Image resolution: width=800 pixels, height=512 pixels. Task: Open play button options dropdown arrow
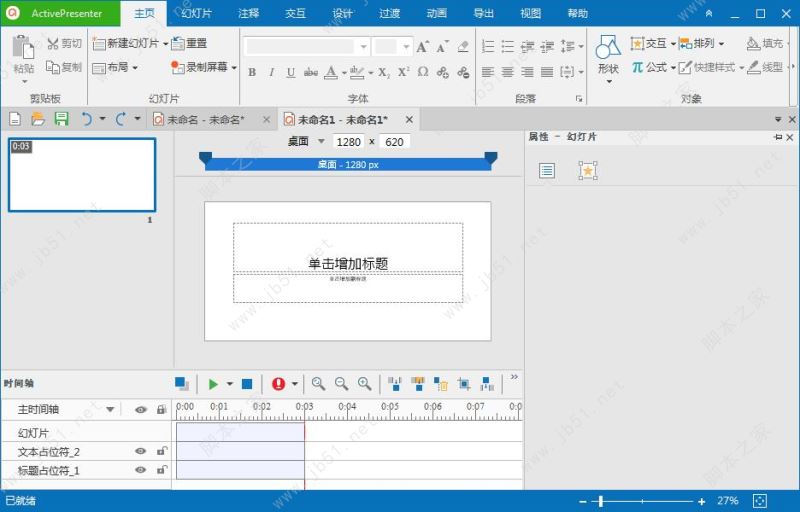pyautogui.click(x=230, y=384)
